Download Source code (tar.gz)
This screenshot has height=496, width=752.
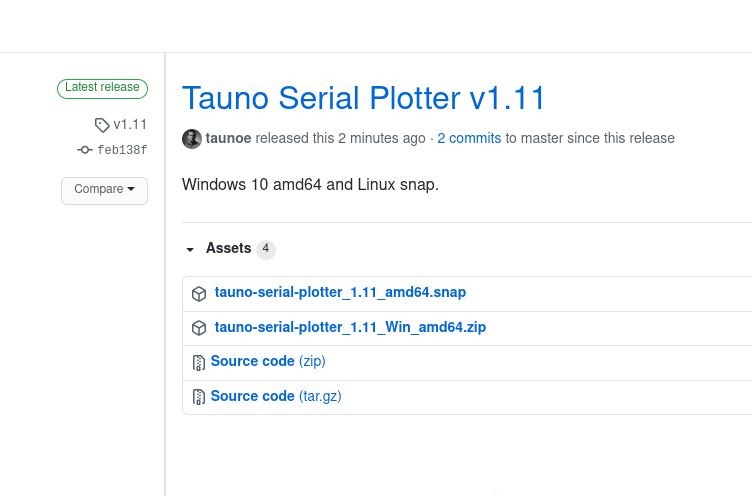pos(276,396)
